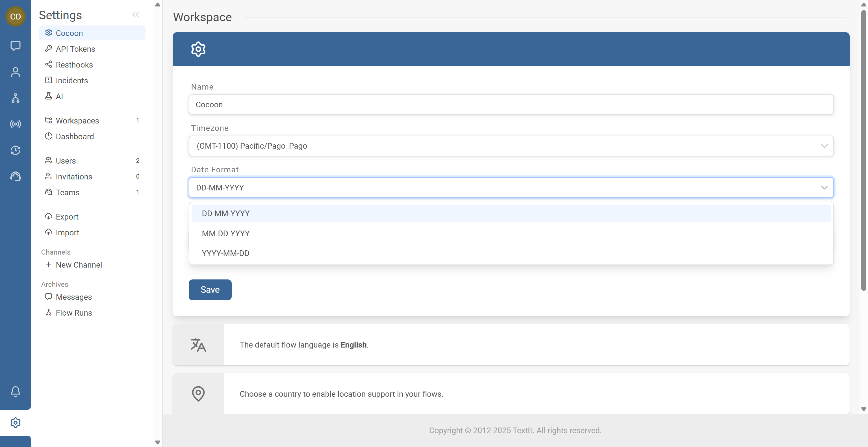Open the Broadcasts icon in the sidebar
This screenshot has width=868, height=447.
(16, 124)
